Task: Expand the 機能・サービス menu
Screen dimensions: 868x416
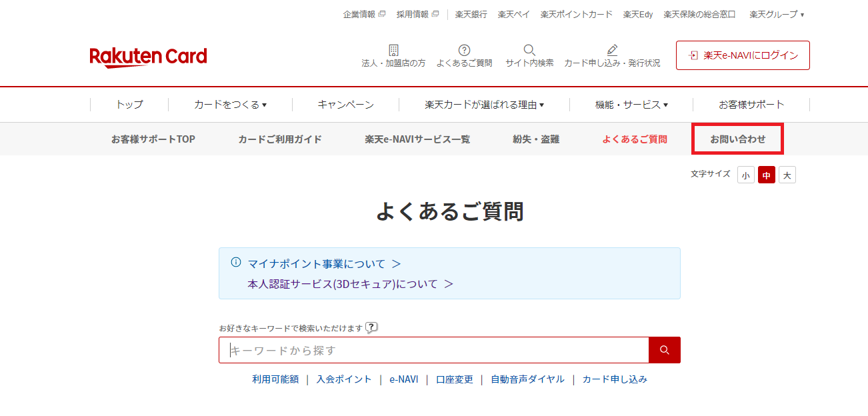Action: pyautogui.click(x=631, y=105)
